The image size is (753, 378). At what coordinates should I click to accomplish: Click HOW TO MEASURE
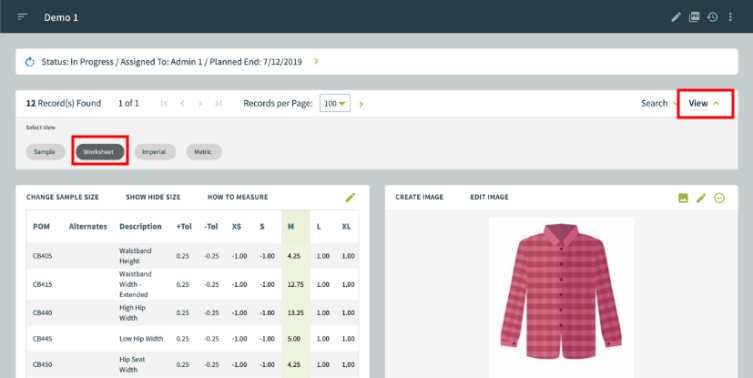coord(238,197)
